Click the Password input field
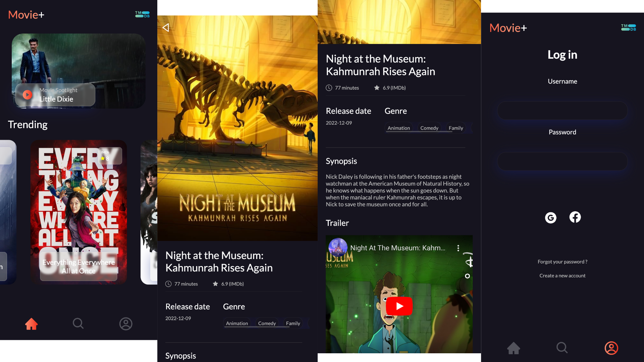The height and width of the screenshot is (362, 644). (x=562, y=161)
